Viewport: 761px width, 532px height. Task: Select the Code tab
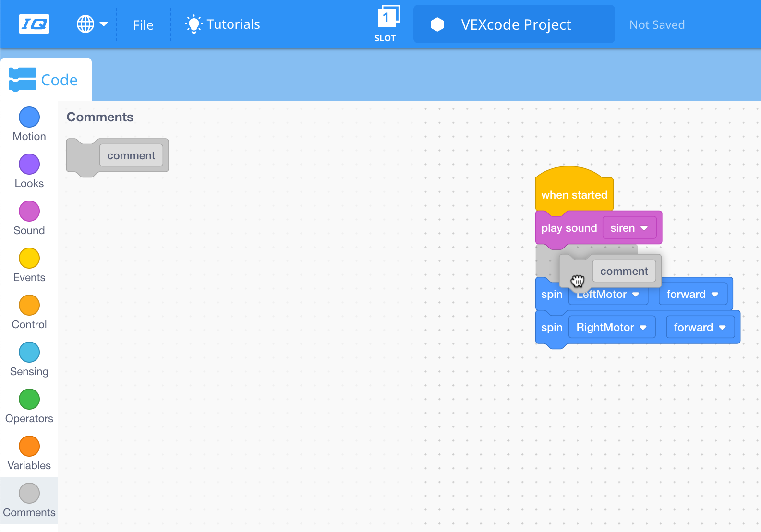click(46, 80)
